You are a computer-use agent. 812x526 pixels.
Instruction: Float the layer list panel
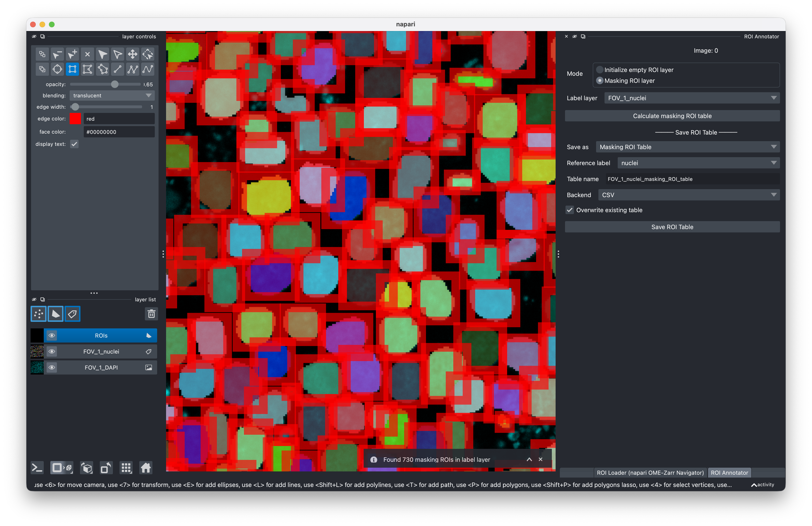click(42, 299)
